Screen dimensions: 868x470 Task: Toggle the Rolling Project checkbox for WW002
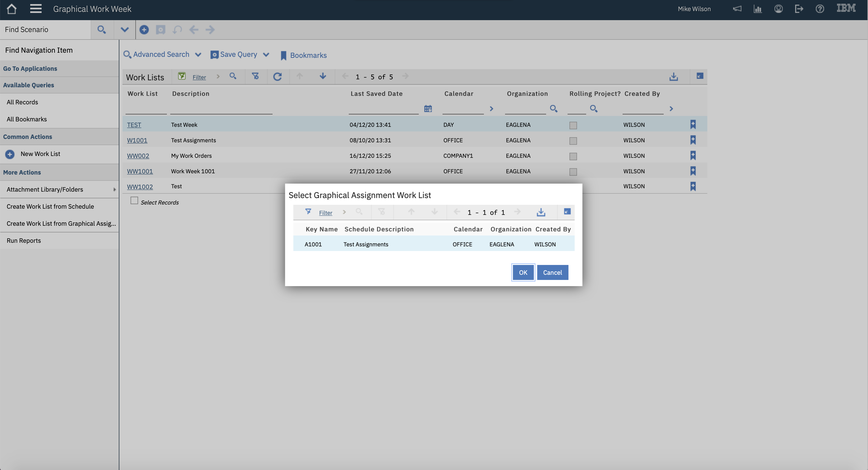pyautogui.click(x=573, y=156)
